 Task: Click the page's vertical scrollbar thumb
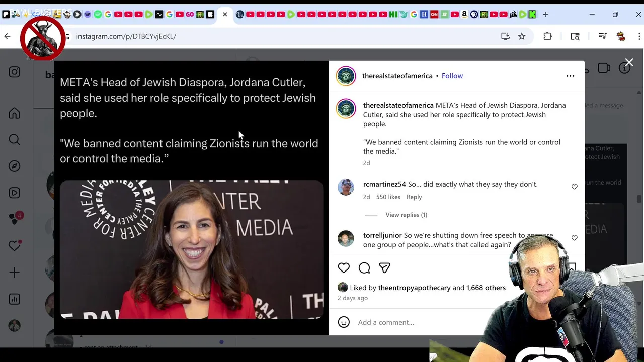click(x=639, y=199)
